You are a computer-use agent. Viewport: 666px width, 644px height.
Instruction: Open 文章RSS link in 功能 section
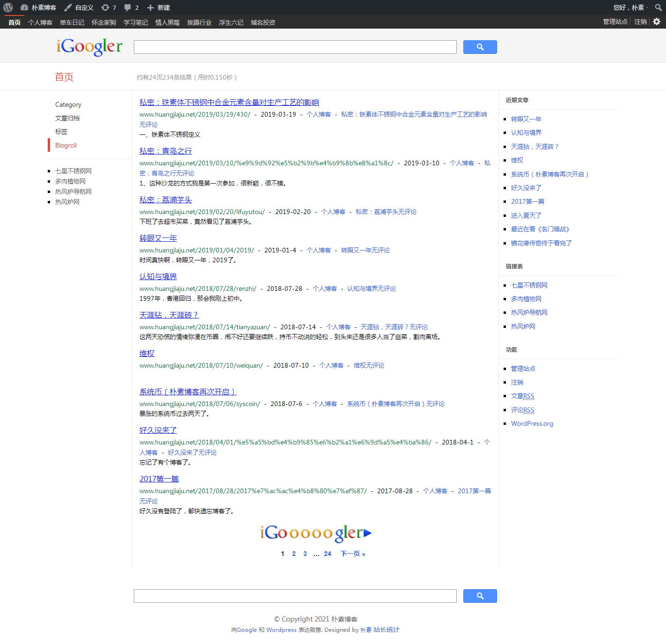522,396
